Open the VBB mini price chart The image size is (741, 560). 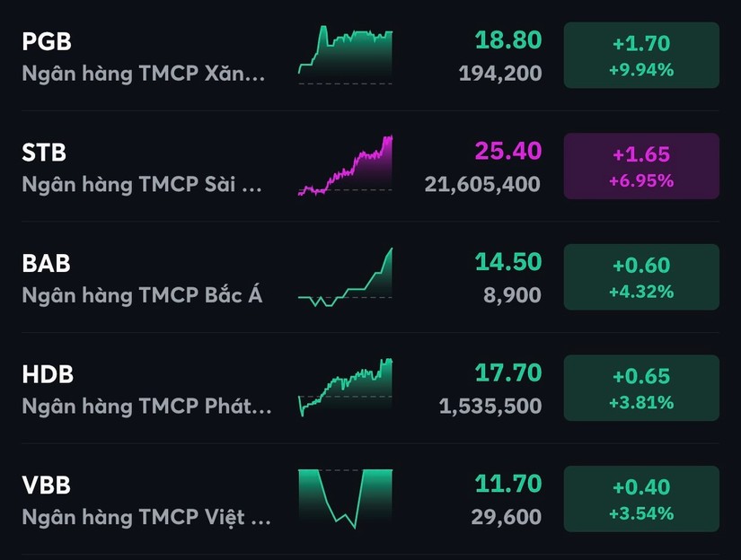point(345,498)
